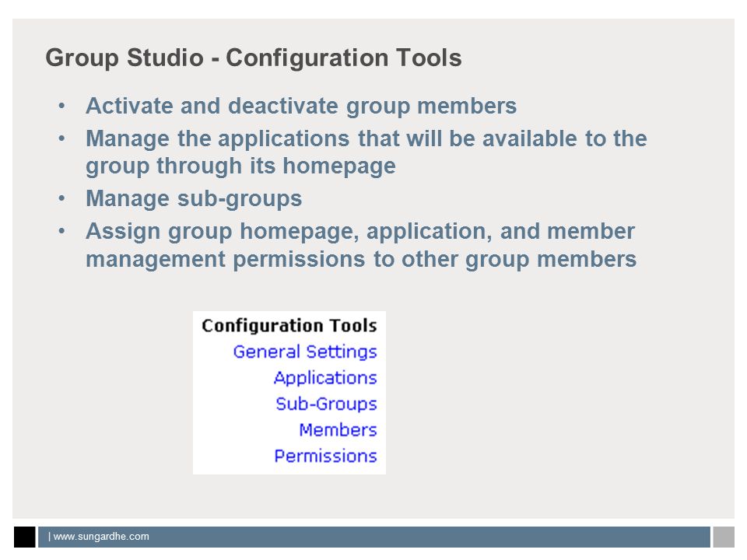Click the Configuration Tools heading
Screen dimensions: 747x560
pyautogui.click(x=289, y=326)
